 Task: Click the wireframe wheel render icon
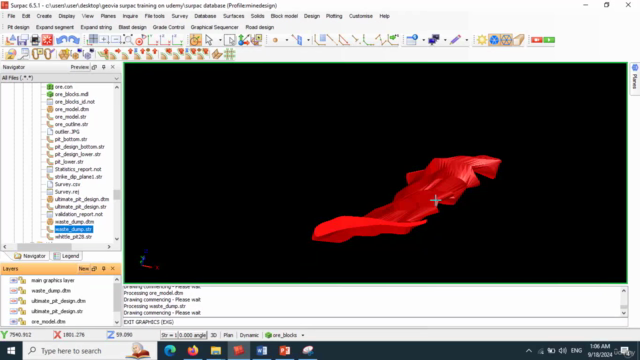(x=506, y=40)
